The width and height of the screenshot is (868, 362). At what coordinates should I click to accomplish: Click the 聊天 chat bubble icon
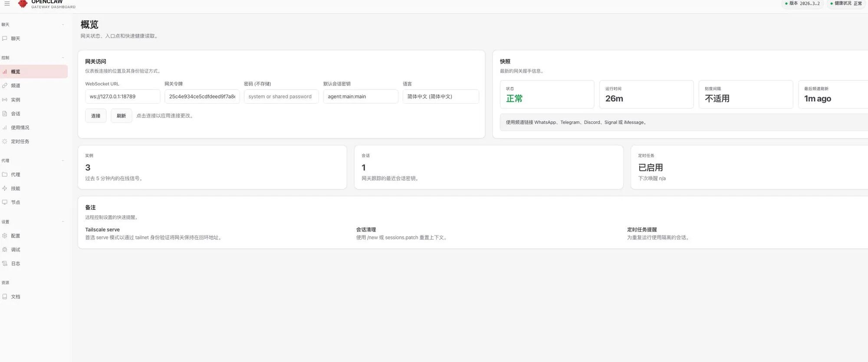(5, 39)
